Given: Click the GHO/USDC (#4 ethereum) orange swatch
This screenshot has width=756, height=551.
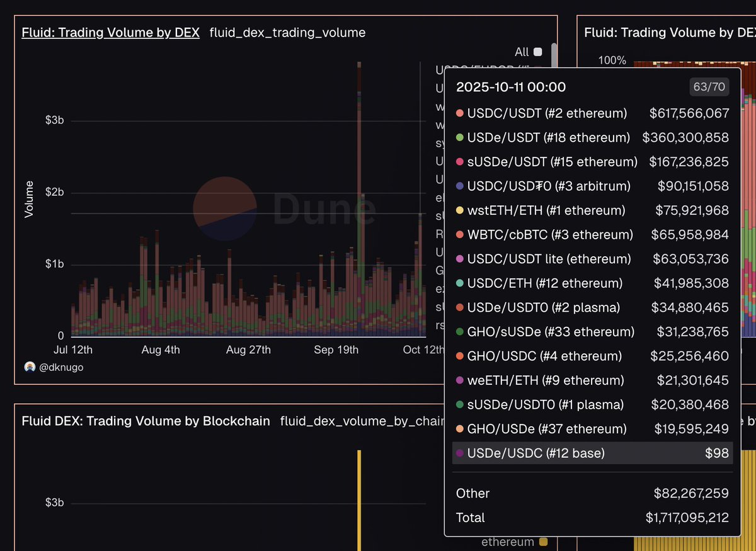Looking at the screenshot, I should click(460, 356).
